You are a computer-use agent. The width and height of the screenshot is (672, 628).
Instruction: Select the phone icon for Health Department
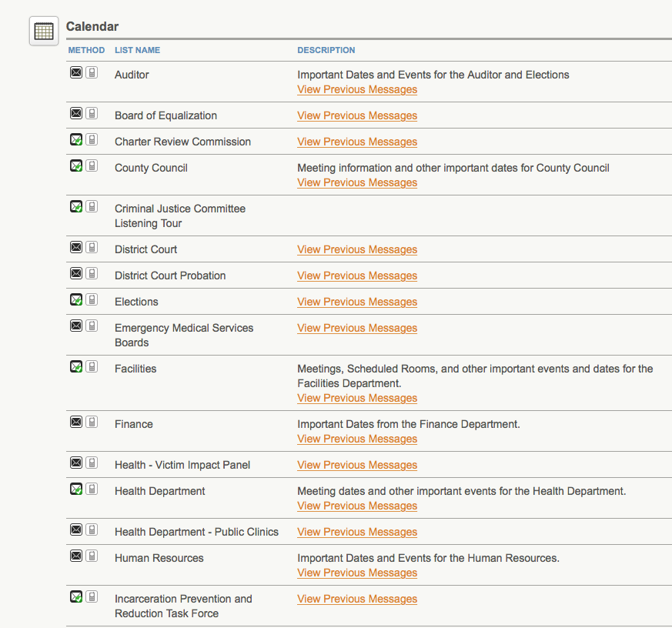[92, 489]
